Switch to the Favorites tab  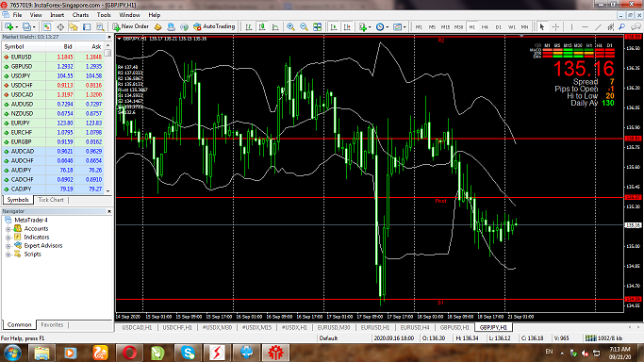pos(52,324)
